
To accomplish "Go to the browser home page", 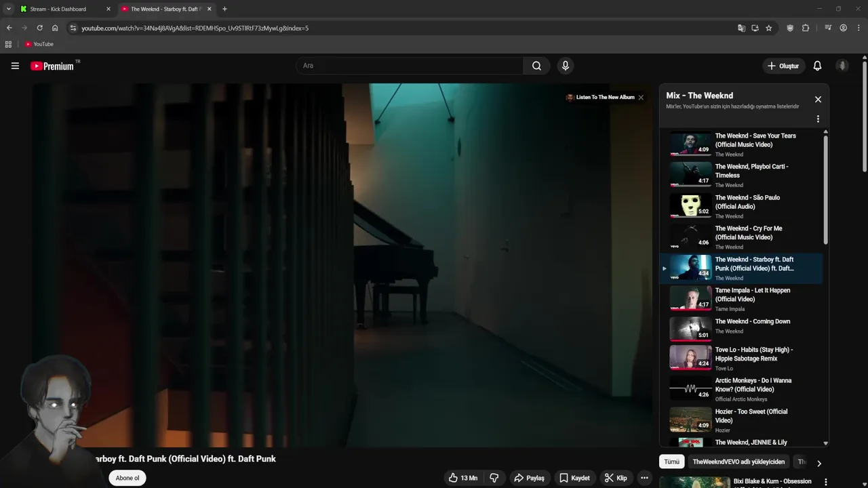I will click(55, 28).
